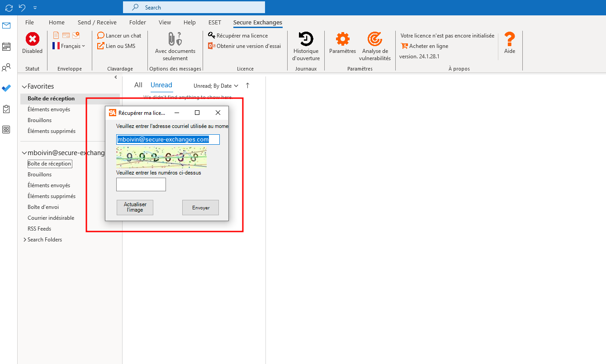606x364 pixels.
Task: Click the version. 24.1.28.1 text
Action: 419,57
